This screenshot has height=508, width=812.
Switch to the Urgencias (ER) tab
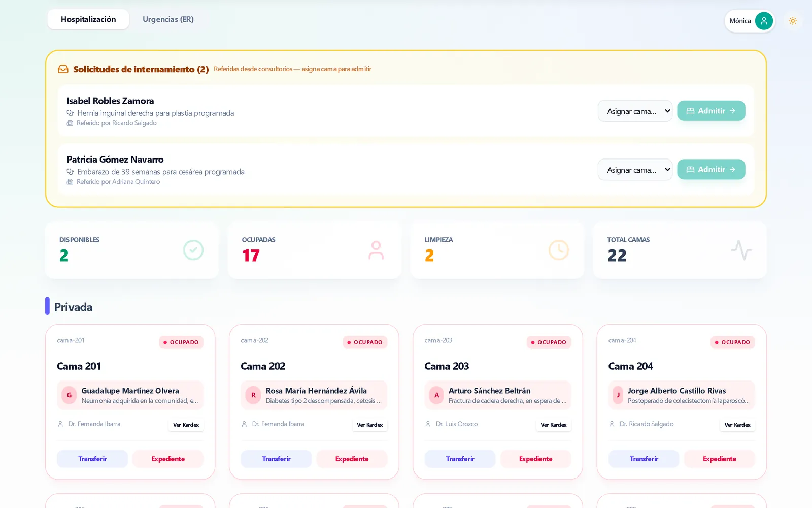(168, 19)
